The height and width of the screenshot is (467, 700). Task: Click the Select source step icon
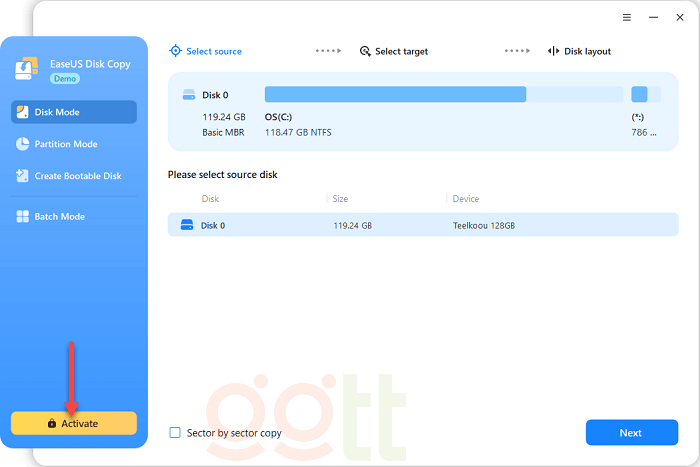176,51
